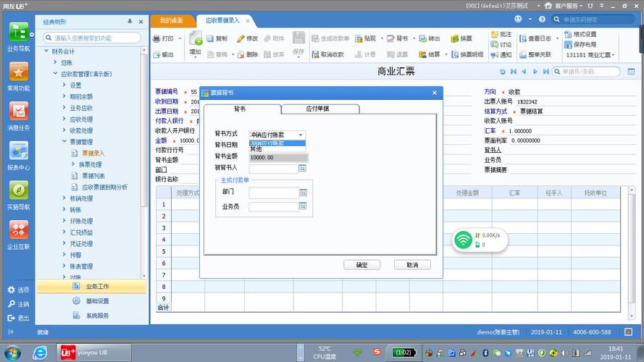Open the 背书方式 combo box

click(277, 135)
